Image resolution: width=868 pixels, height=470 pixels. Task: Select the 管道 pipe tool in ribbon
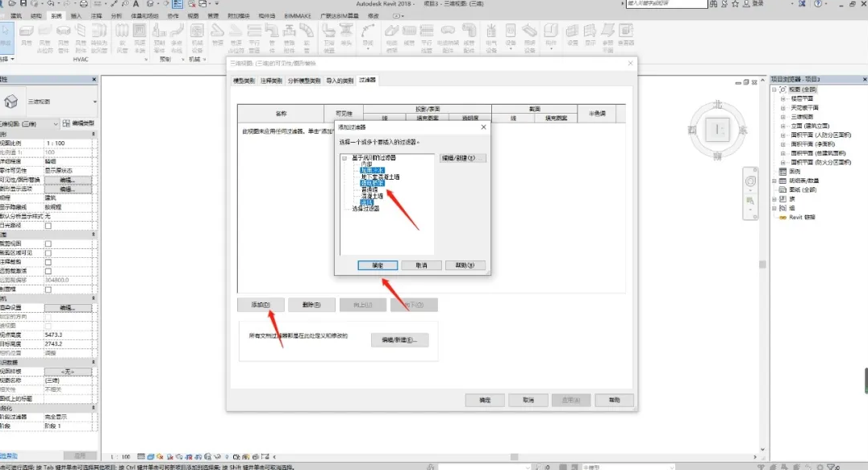218,35
